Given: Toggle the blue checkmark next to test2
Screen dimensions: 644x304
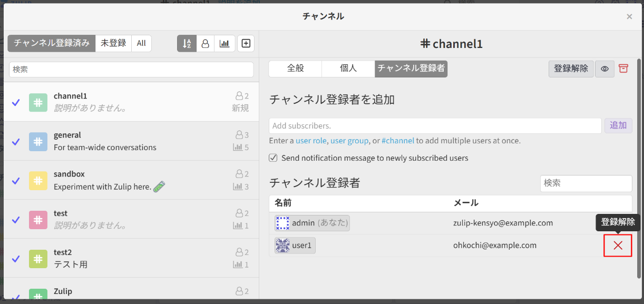Looking at the screenshot, I should tap(15, 258).
